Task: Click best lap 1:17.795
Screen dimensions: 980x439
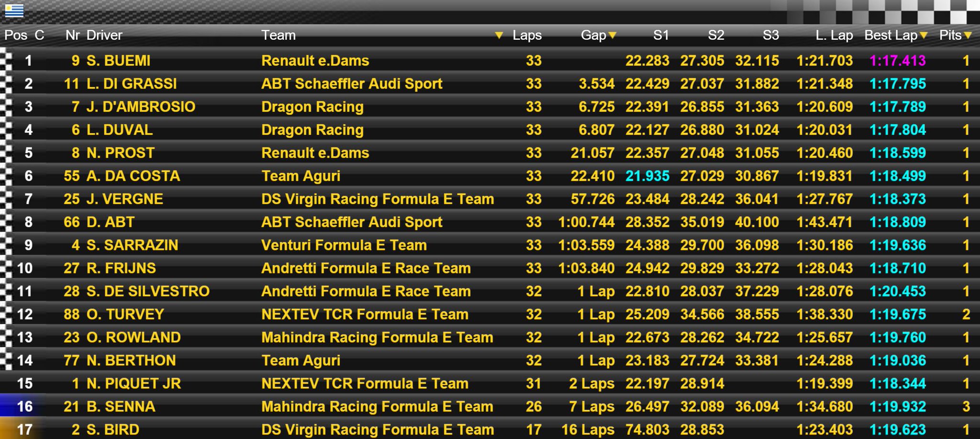Action: 898,84
